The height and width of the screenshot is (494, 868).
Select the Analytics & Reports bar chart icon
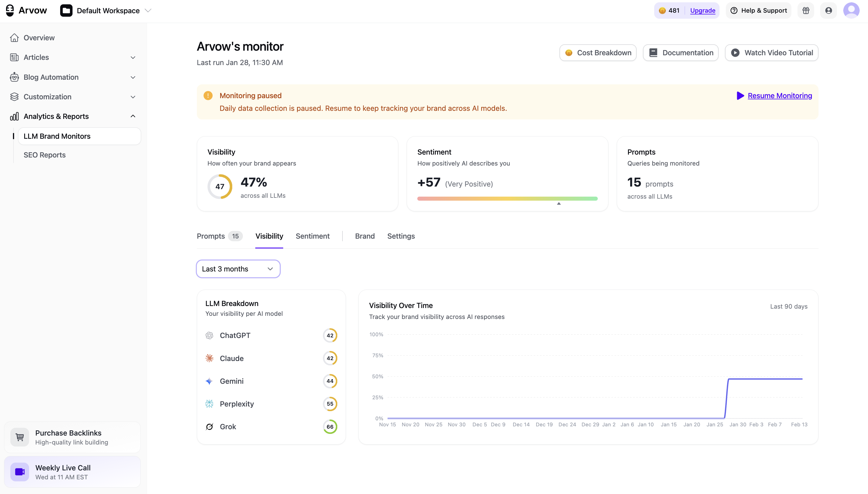pyautogui.click(x=14, y=116)
